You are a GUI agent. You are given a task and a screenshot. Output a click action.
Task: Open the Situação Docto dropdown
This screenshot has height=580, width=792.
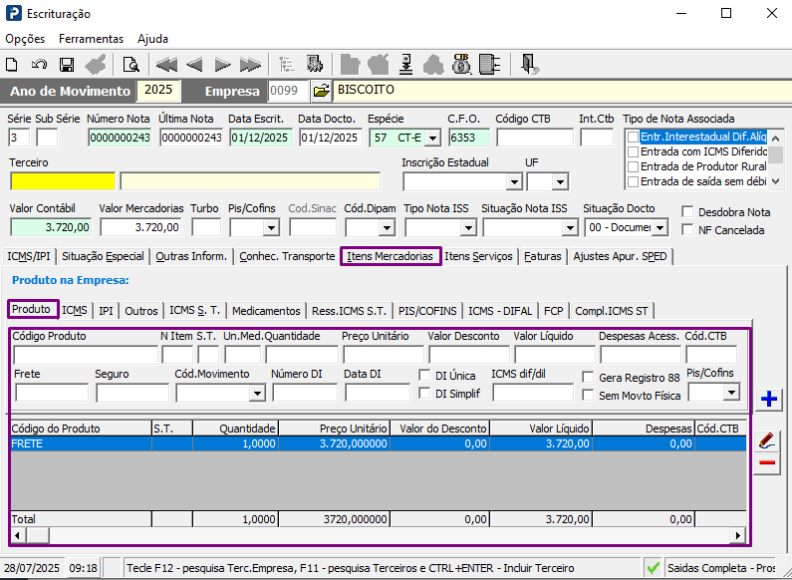[x=660, y=228]
